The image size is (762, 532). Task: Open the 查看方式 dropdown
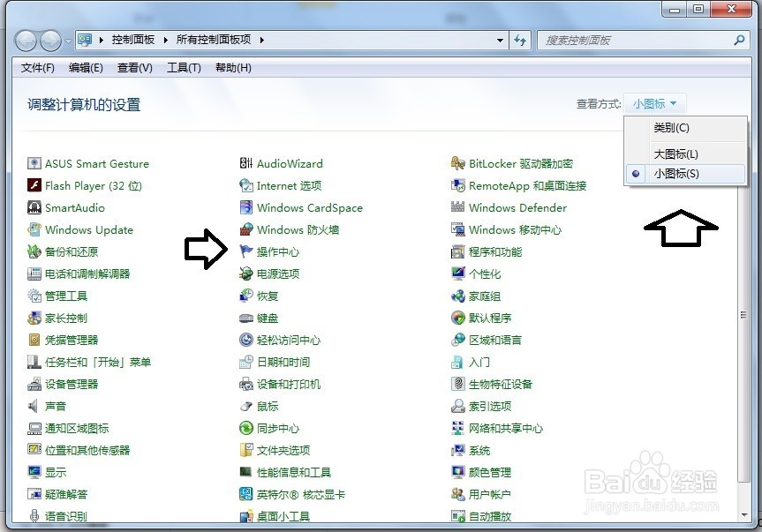[654, 103]
